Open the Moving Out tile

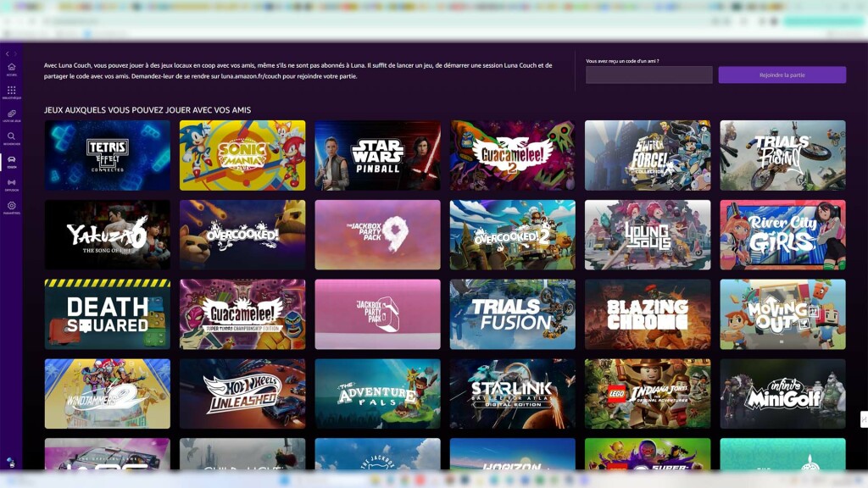[782, 314]
